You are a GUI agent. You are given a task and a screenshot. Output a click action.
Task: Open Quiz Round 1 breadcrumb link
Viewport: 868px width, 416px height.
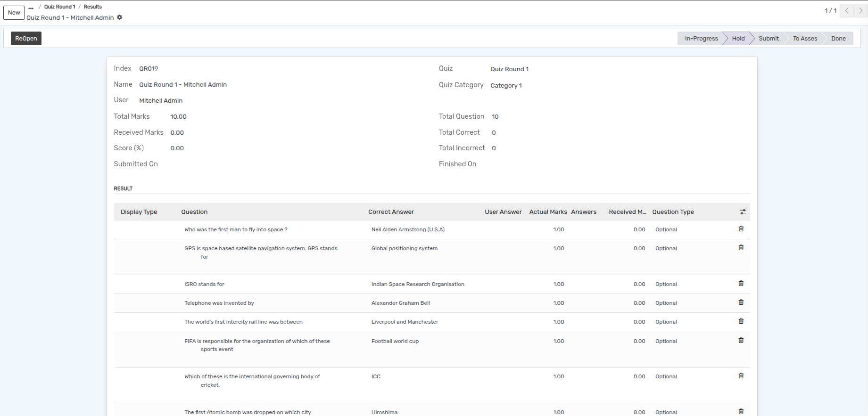60,7
